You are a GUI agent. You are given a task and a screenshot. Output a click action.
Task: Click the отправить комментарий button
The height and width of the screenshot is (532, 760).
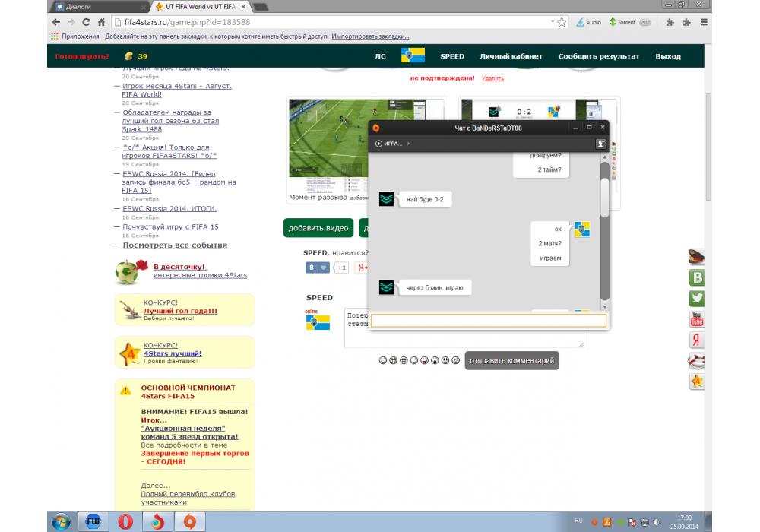[x=511, y=360]
